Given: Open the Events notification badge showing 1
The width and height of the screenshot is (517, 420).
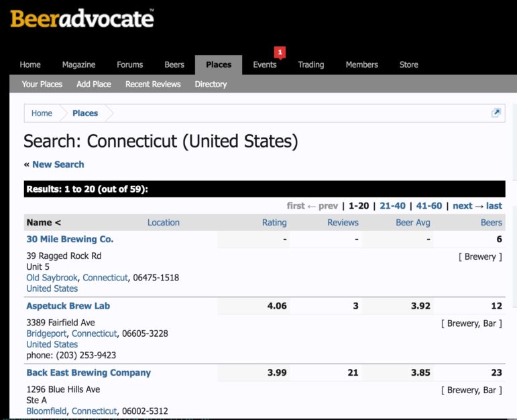Looking at the screenshot, I should tap(280, 52).
